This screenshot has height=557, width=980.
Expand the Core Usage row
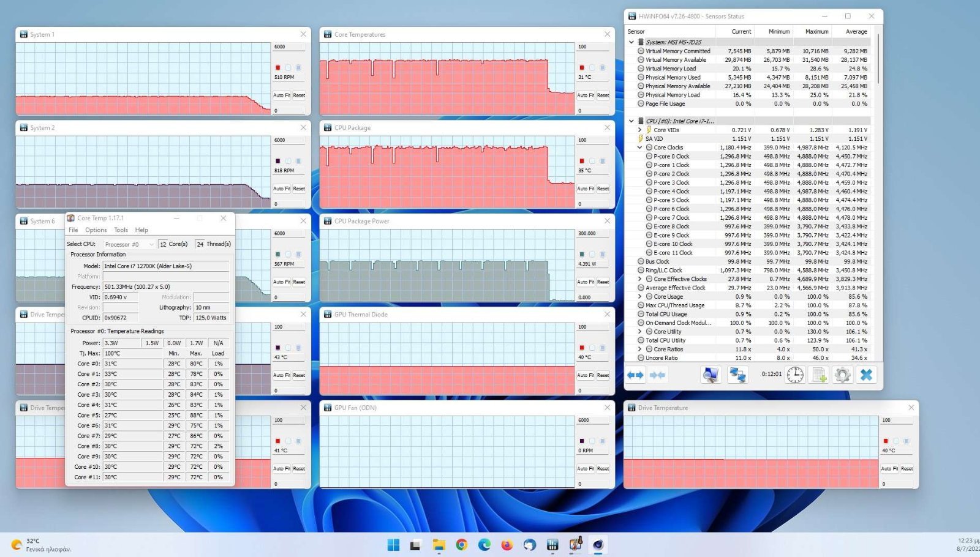[x=640, y=296]
